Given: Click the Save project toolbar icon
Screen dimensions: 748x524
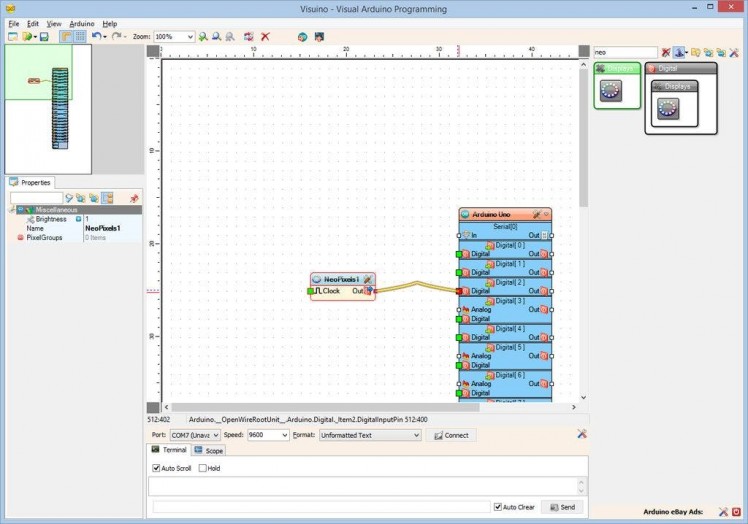Looking at the screenshot, I should click(45, 36).
